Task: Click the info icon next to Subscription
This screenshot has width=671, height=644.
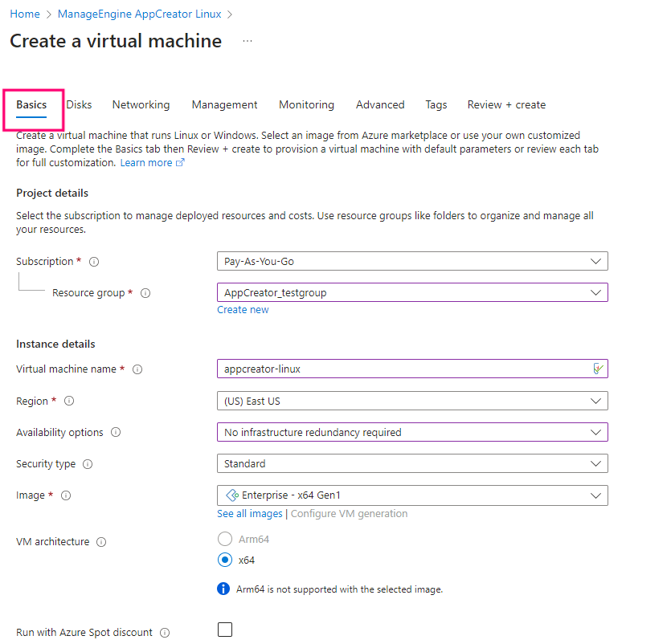Action: click(94, 262)
